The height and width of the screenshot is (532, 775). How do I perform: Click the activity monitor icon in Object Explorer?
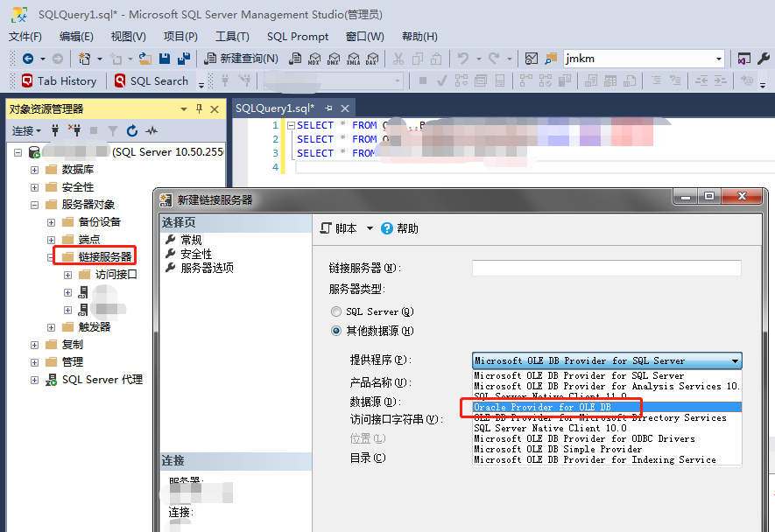point(151,131)
